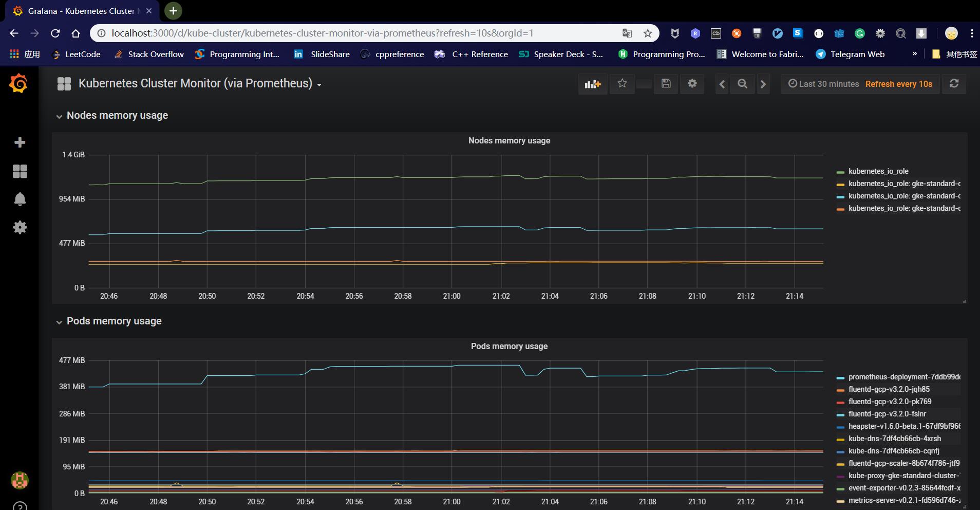Screen dimensions: 980x510
Task: Open the Welcome to Fabri... bookmark
Action: coord(760,54)
